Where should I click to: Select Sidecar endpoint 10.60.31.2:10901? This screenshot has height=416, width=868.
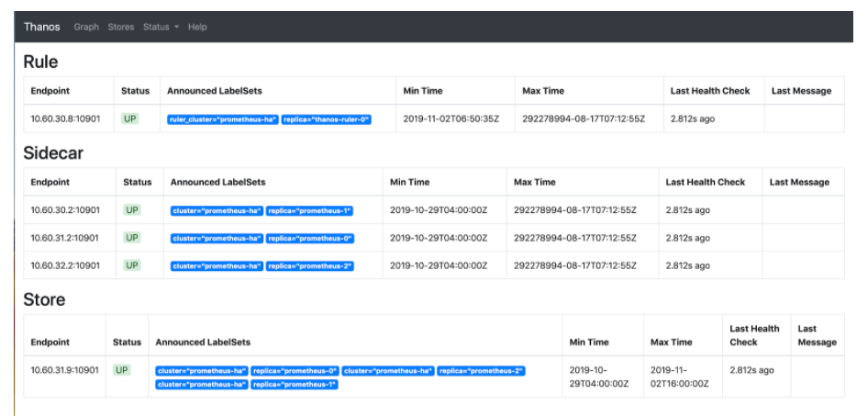65,238
